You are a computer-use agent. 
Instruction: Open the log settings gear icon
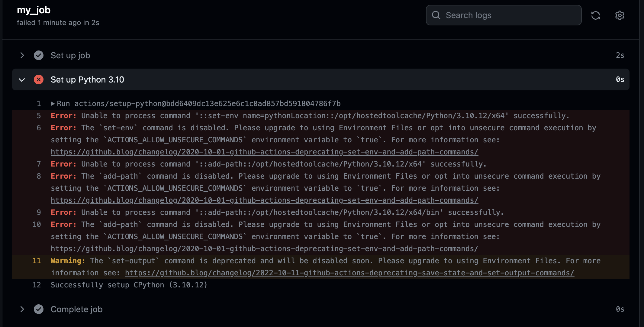(x=620, y=15)
